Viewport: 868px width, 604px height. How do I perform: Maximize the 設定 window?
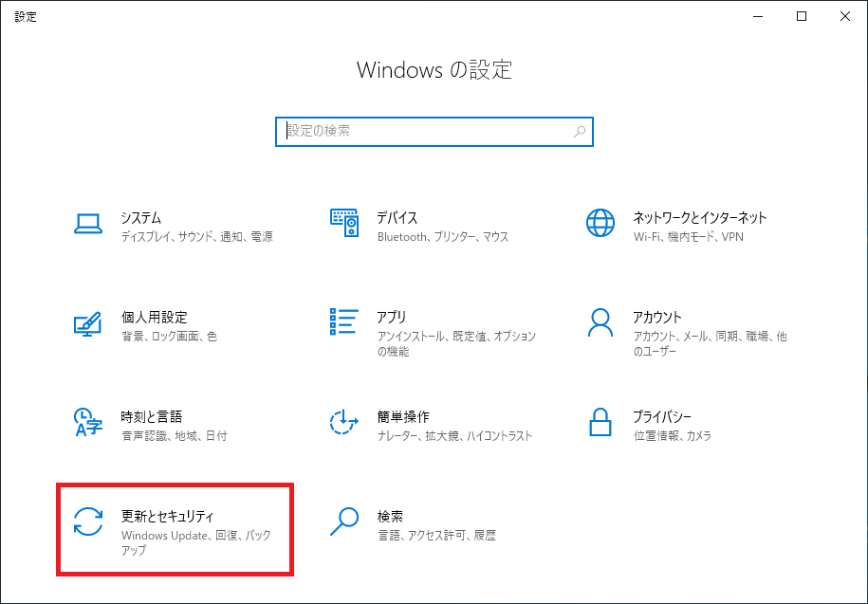[802, 17]
